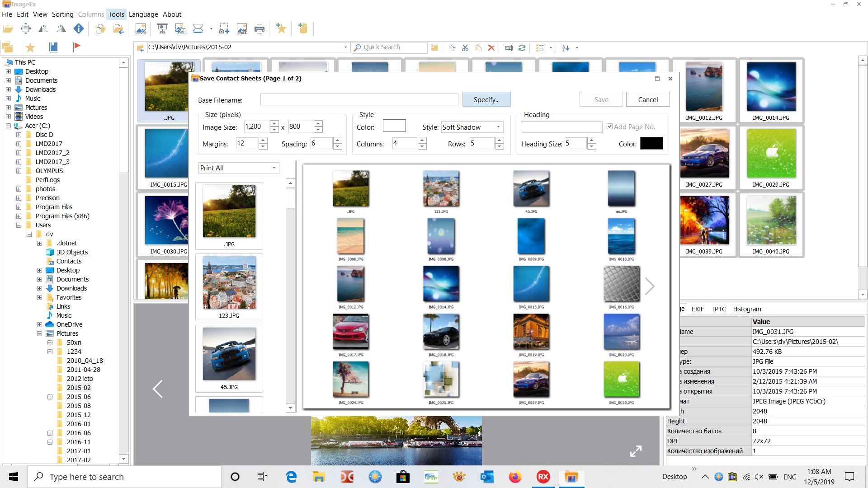Screen dimensions: 868x488
Task: Click the Cancel button in dialog
Action: pyautogui.click(x=647, y=99)
